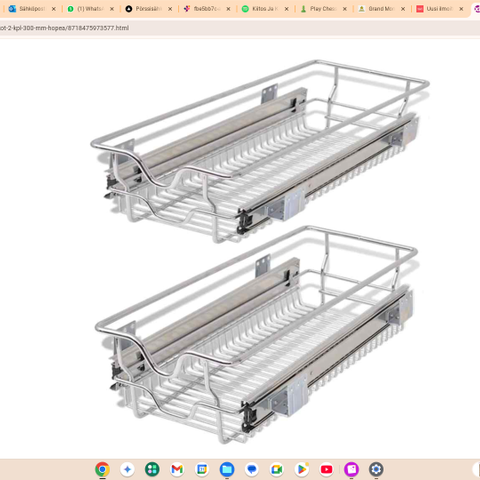Viewport: 480px width, 480px height.
Task: Switch to the Play Chess tab
Action: click(x=323, y=9)
